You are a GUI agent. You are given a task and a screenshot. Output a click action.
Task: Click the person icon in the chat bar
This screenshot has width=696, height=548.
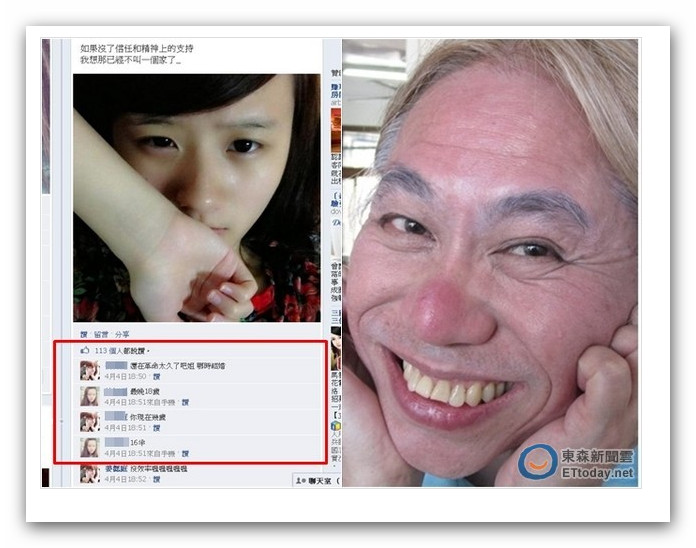(300, 481)
